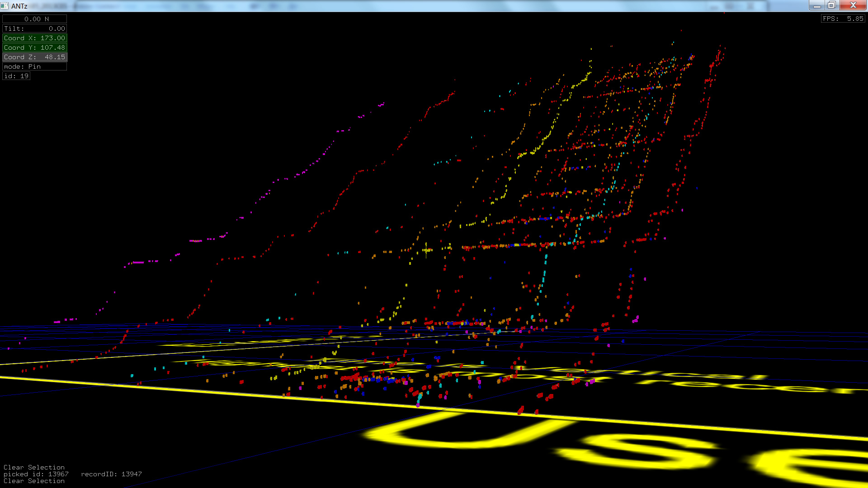The width and height of the screenshot is (868, 488).
Task: Click the topmost 'Clear Selection' console line
Action: pyautogui.click(x=34, y=467)
